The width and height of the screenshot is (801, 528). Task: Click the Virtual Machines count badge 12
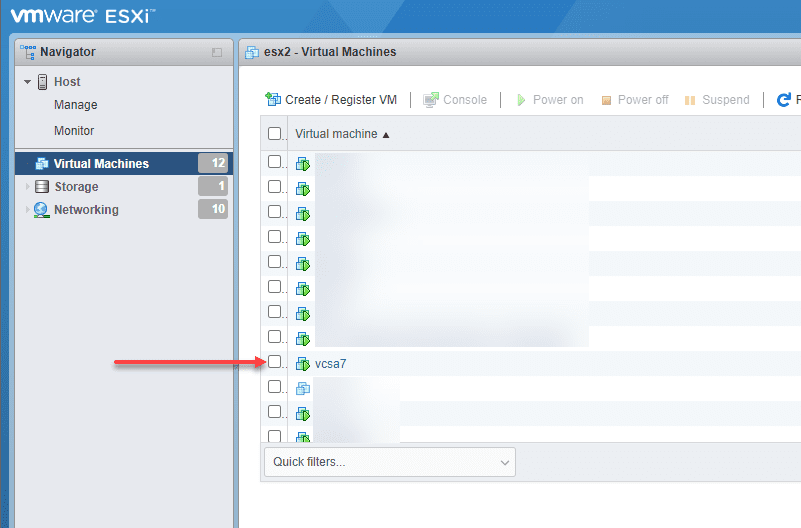tap(213, 163)
